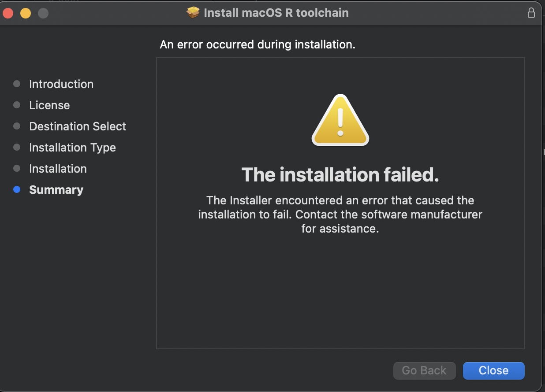Select the Introduction step
The width and height of the screenshot is (545, 392).
(61, 84)
